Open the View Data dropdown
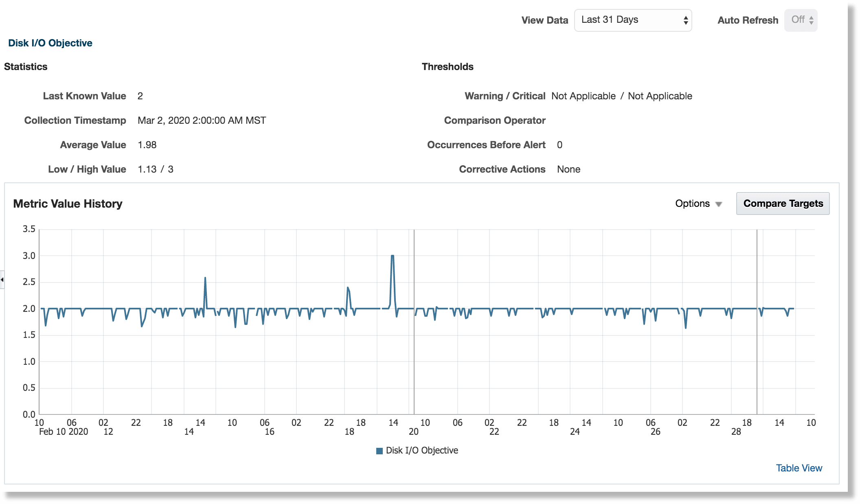This screenshot has width=860, height=504. 632,20
